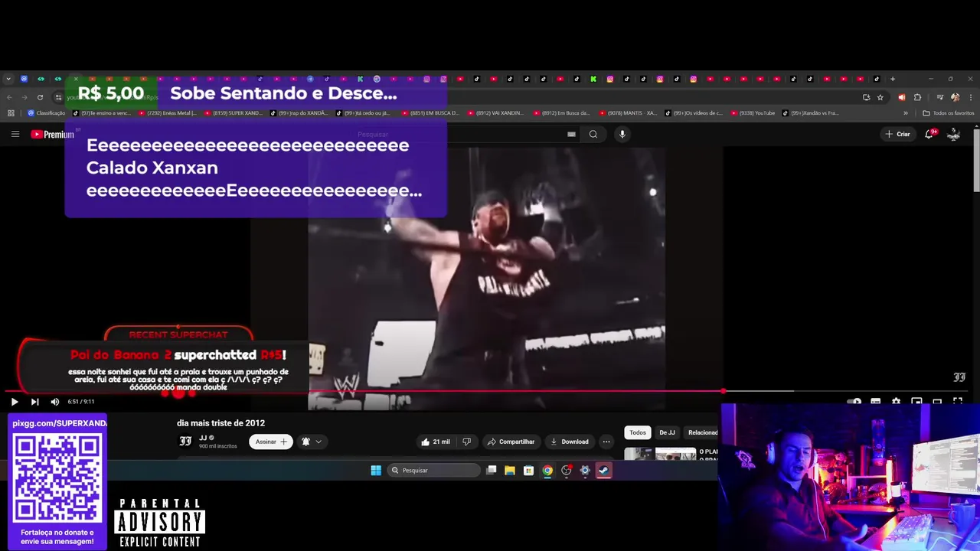The width and height of the screenshot is (980, 551).
Task: Click the Download button
Action: [570, 442]
